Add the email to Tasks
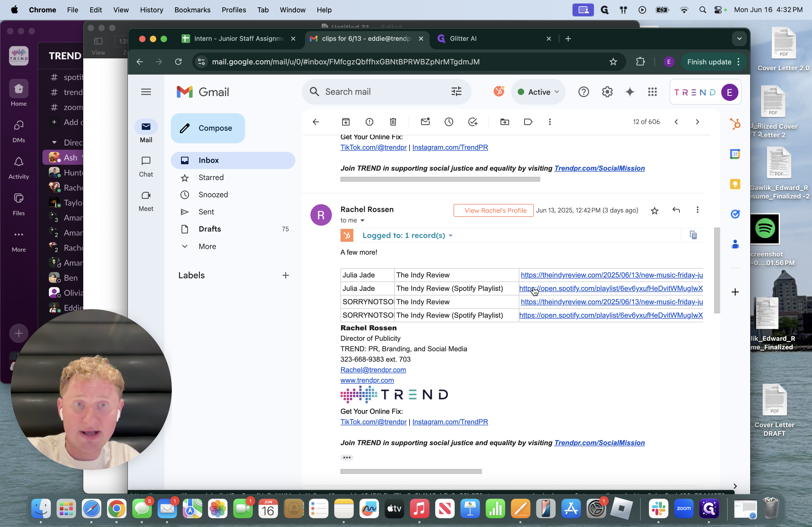This screenshot has height=527, width=812. (x=473, y=122)
